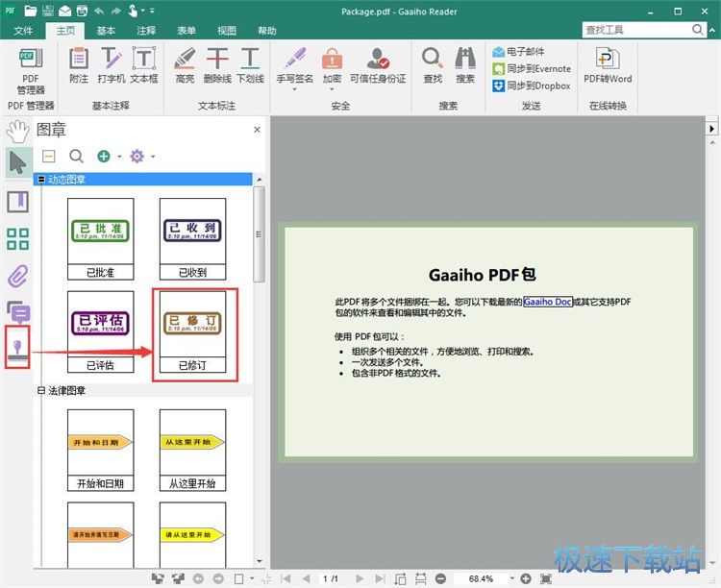Collapse the 法律图章 stamp group
Image resolution: width=721 pixels, height=588 pixels.
point(40,391)
